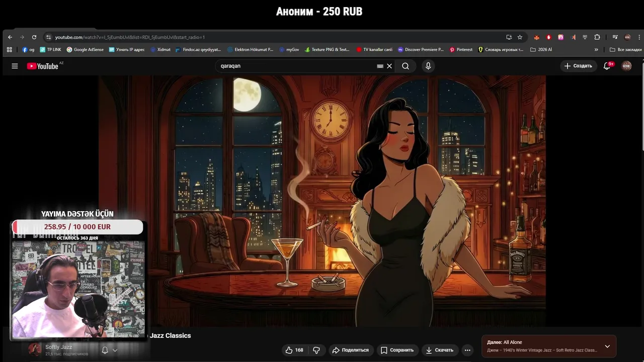Open the Facebook 'og' bookmark
Screen dimensions: 644x362
tap(28, 50)
